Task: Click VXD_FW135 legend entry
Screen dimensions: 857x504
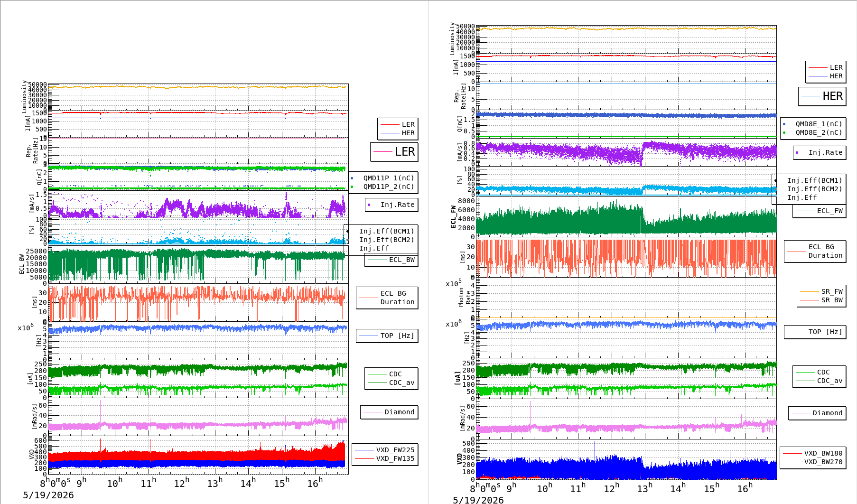Action: (385, 458)
